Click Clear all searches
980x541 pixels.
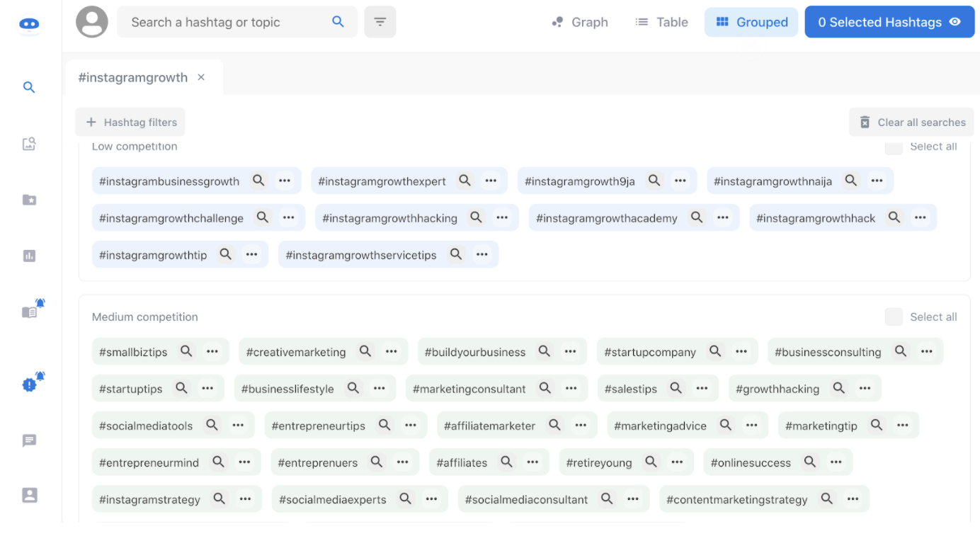point(911,122)
